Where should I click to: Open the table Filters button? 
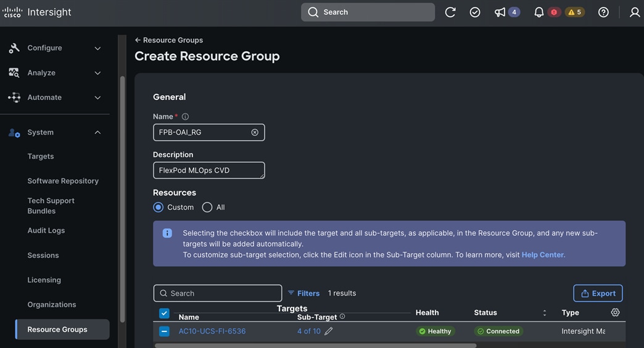click(x=303, y=293)
